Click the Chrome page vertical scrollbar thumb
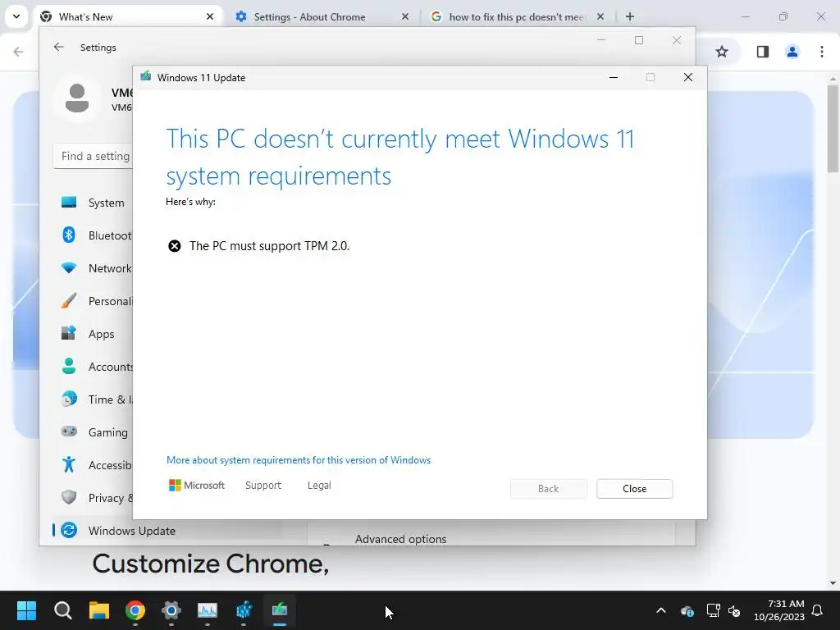The image size is (840, 630). coord(833,129)
